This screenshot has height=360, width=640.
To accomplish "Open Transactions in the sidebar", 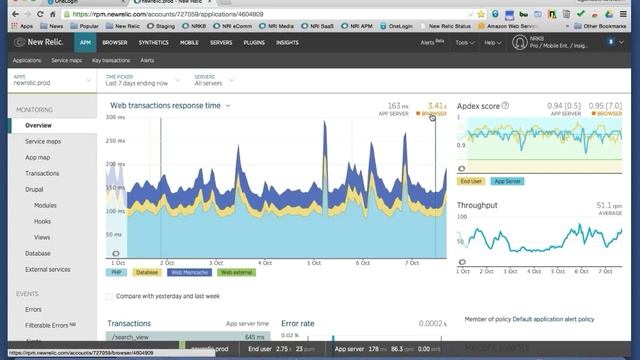I will tap(42, 173).
